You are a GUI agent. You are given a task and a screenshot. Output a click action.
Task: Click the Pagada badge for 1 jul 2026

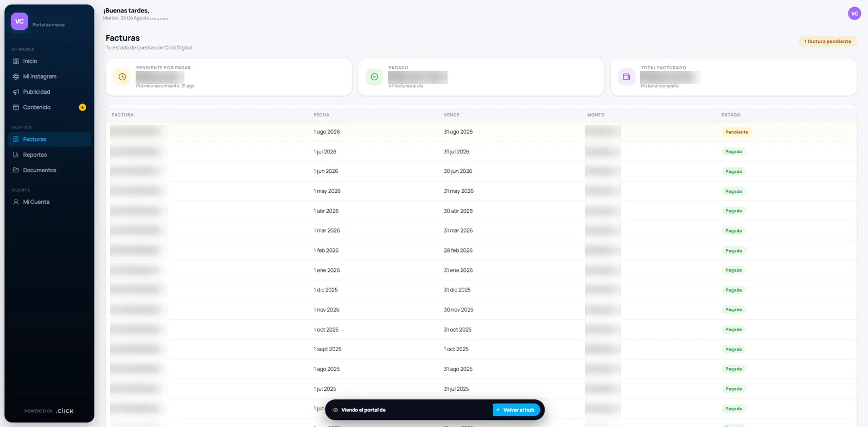point(733,152)
